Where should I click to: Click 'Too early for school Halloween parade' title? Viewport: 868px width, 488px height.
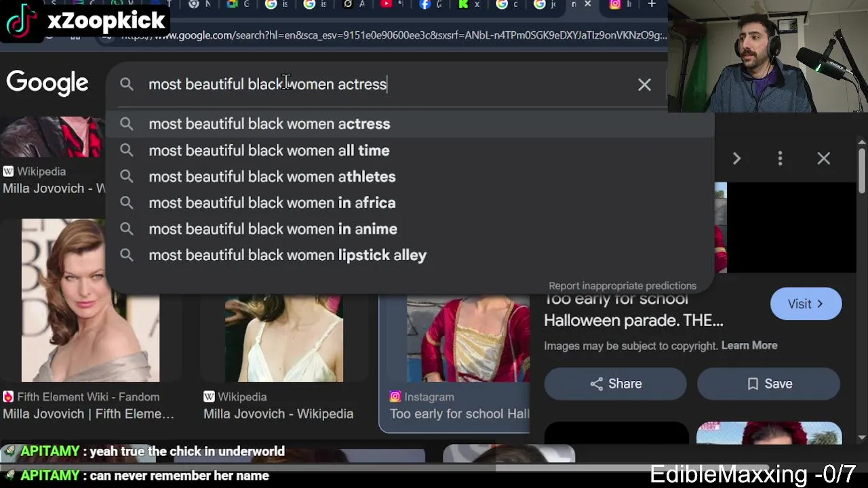click(x=633, y=310)
